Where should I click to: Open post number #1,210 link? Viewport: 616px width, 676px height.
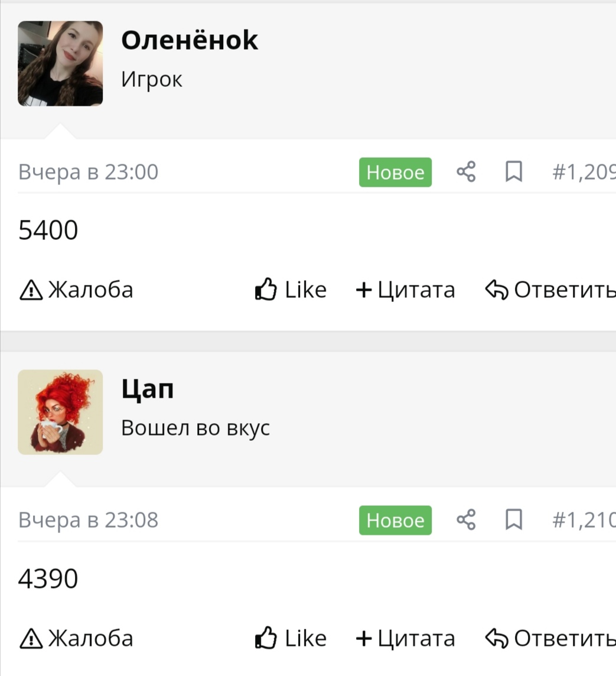coord(584,520)
